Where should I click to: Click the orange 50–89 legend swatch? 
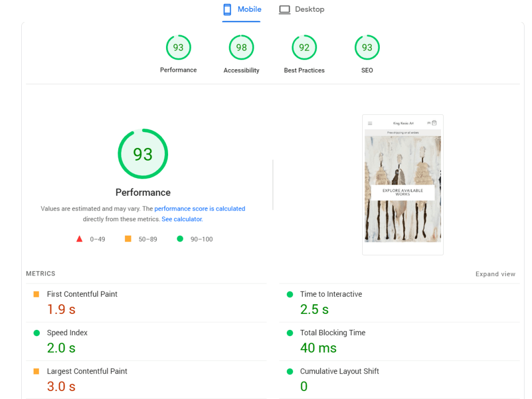coord(128,238)
